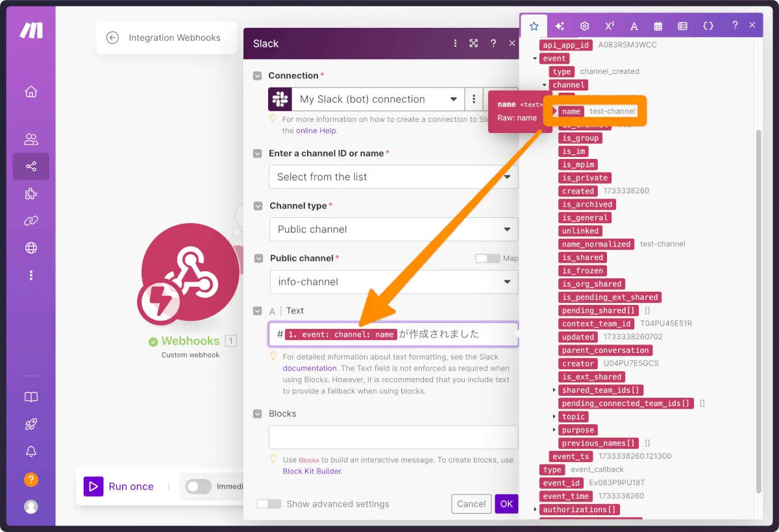
Task: Open the online Help link
Action: click(317, 130)
